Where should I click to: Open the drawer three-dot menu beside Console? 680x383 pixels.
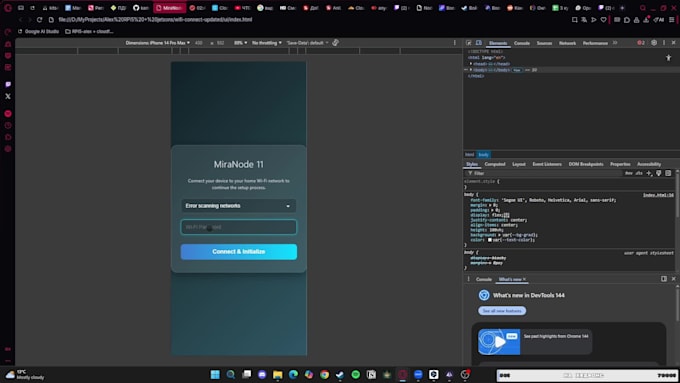468,279
